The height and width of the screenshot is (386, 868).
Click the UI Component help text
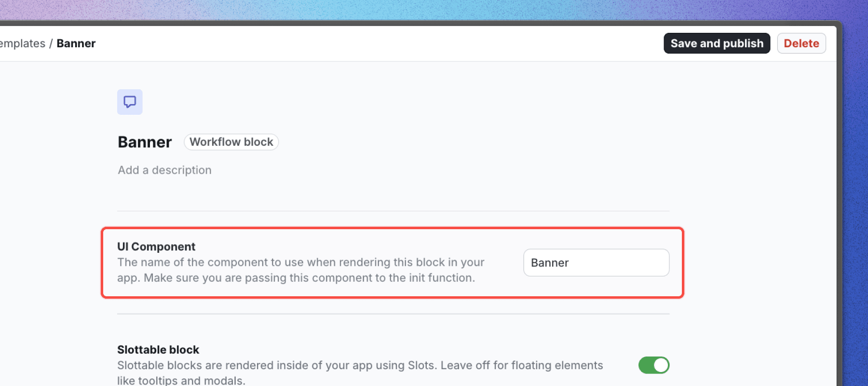[x=300, y=270]
